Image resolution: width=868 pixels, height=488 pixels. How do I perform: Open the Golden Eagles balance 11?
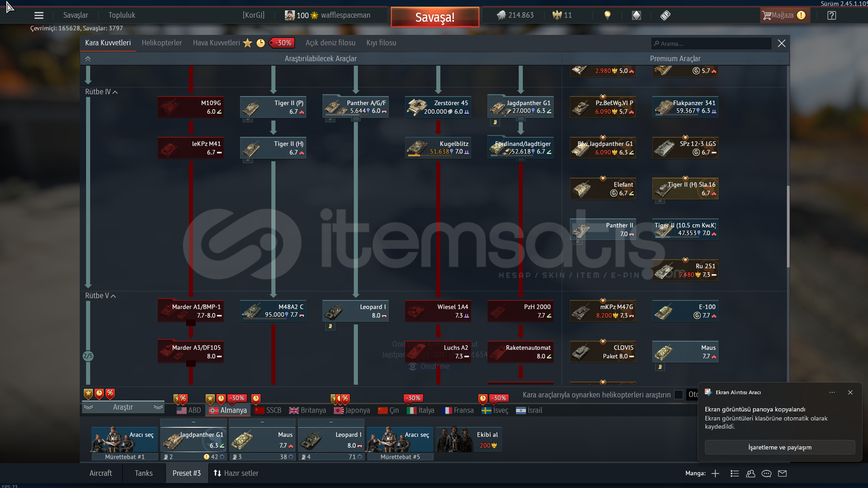(562, 15)
